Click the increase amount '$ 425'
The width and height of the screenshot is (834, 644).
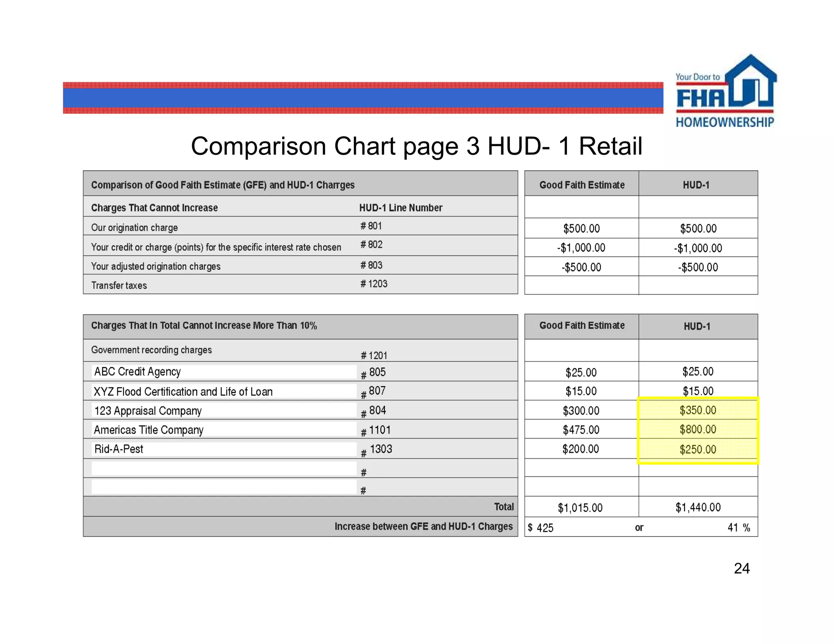pyautogui.click(x=540, y=528)
